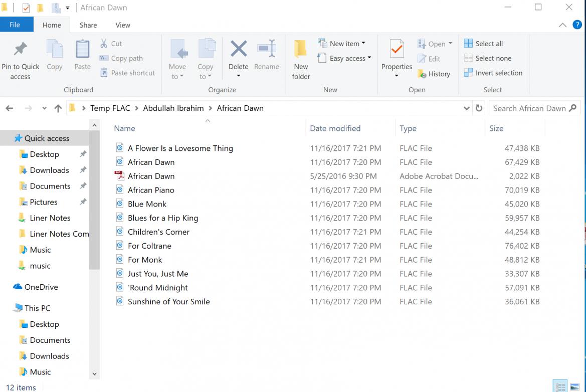Click the Cut scissors icon
This screenshot has height=392, width=586.
pos(104,44)
